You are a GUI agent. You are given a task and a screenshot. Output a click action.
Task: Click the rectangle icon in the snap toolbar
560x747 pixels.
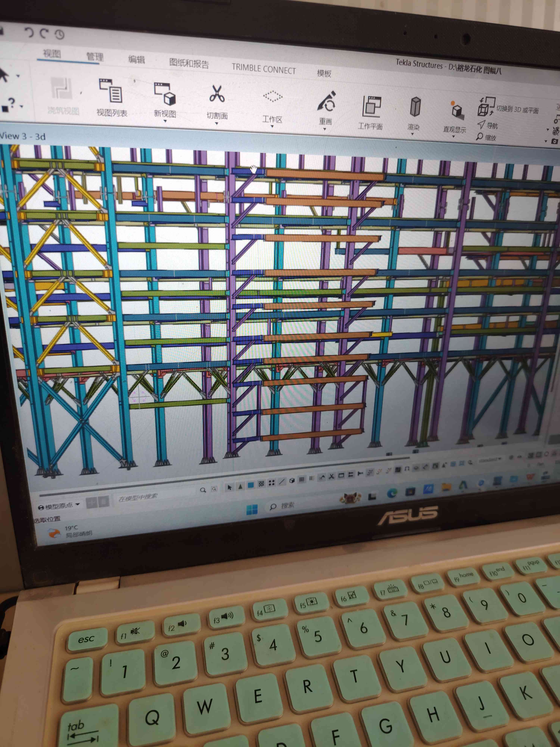341,475
